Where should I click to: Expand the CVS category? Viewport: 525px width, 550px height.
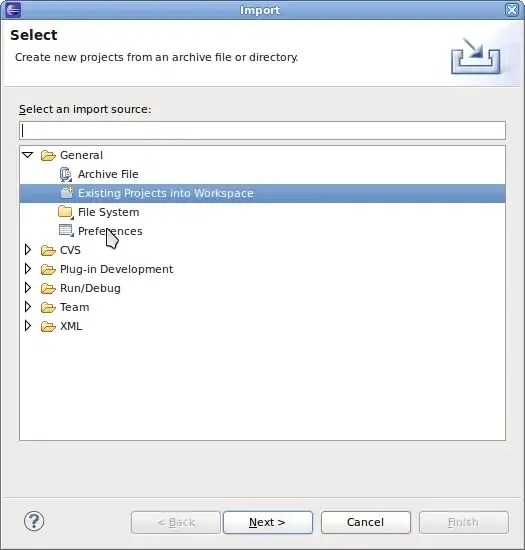[28, 250]
